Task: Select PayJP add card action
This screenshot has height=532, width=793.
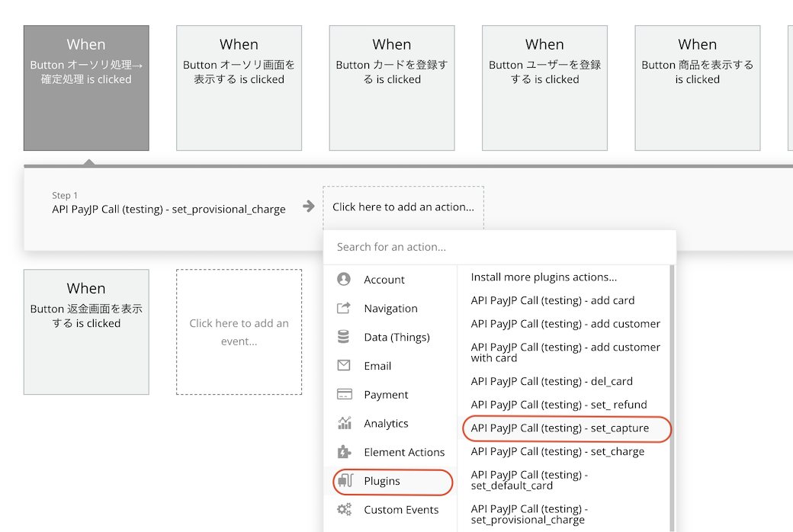Action: pyautogui.click(x=553, y=300)
